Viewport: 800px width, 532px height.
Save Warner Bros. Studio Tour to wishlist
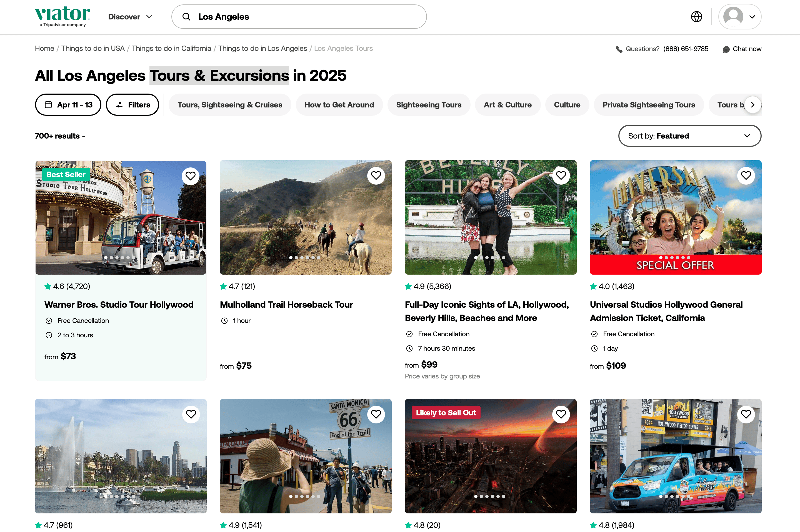click(x=190, y=176)
